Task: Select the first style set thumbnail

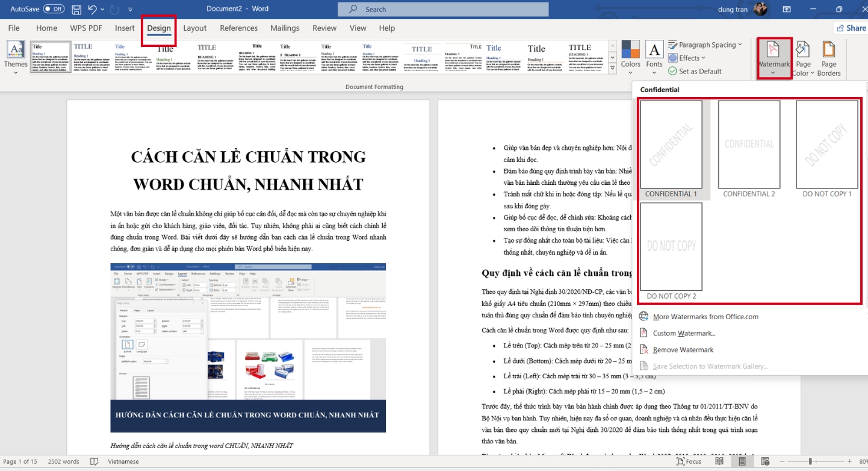Action: [51, 57]
